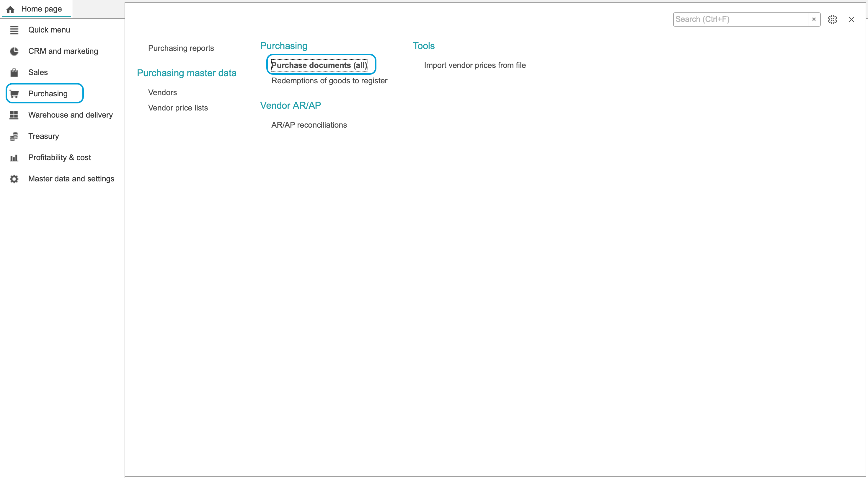Click the Purchasing master data heading
Viewport: 868px width, 478px height.
coord(187,73)
